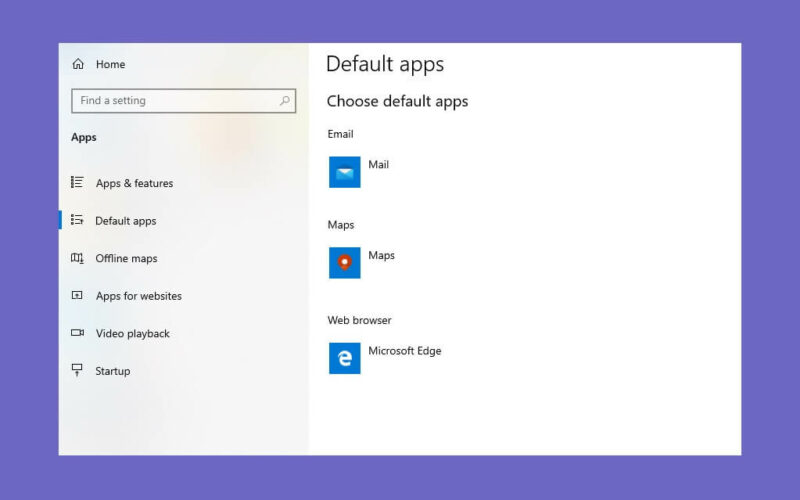Viewport: 800px width, 500px height.
Task: Click the Video playback camera icon
Action: pos(77,333)
